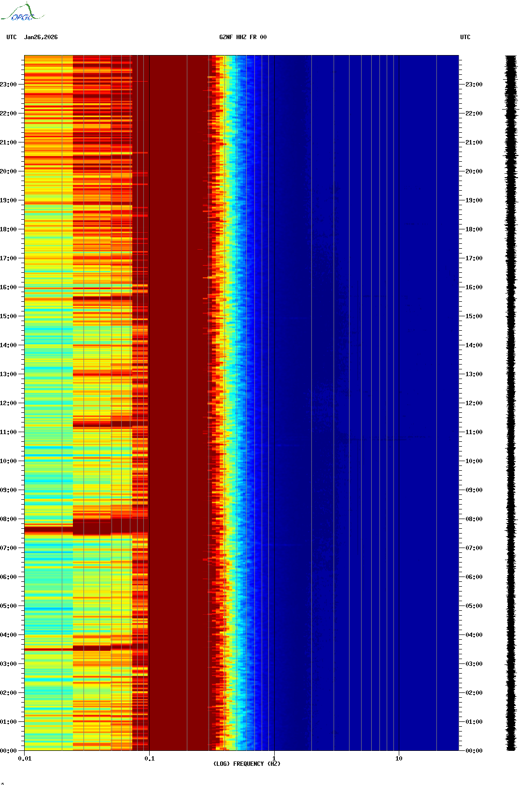Click the UTC label beside the date

point(12,37)
